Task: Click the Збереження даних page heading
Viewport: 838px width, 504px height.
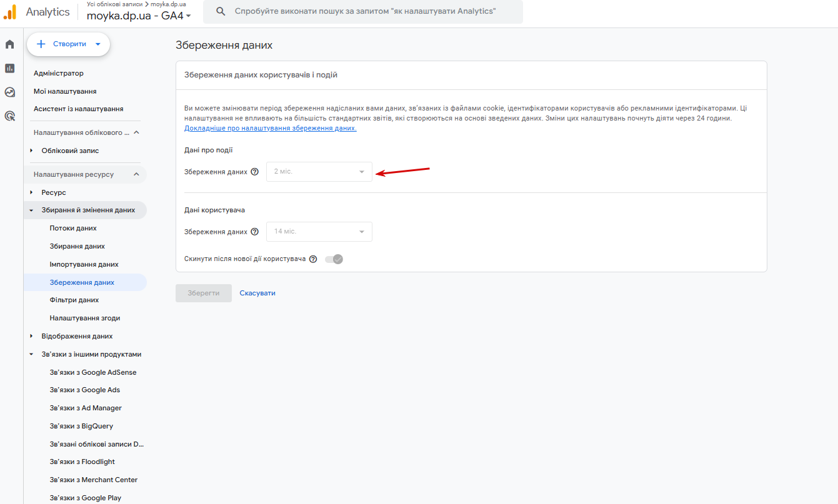Action: [224, 45]
